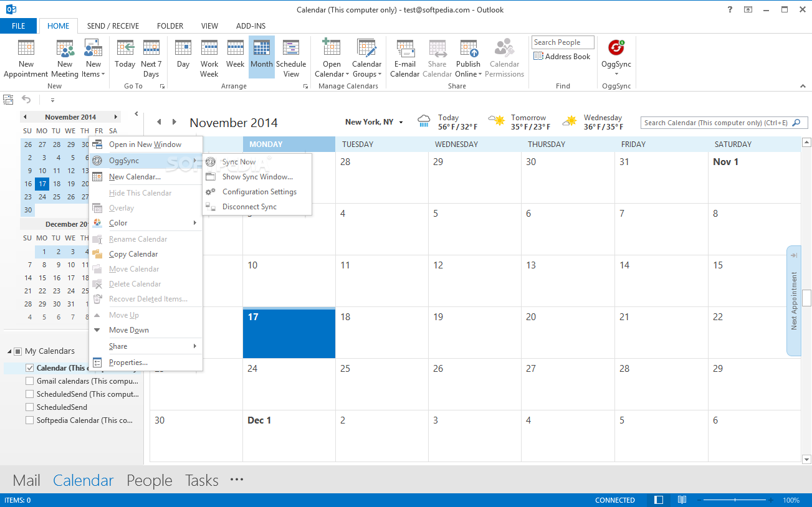This screenshot has height=507, width=812.
Task: Focus the Search People field
Action: [x=563, y=42]
